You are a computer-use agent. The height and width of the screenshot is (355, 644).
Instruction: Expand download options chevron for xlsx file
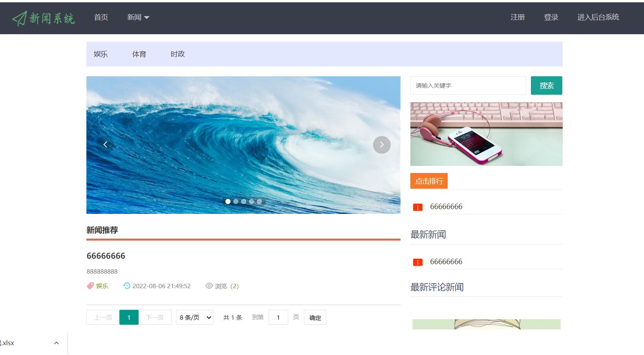56,343
